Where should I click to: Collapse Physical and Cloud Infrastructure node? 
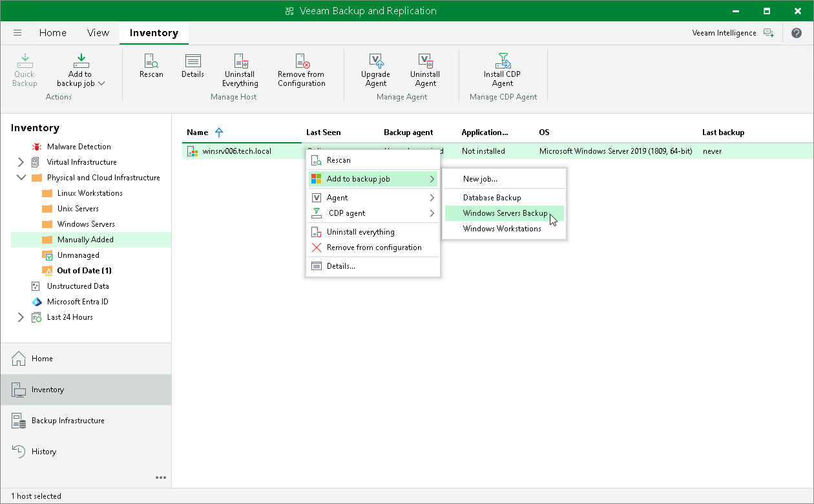(21, 178)
